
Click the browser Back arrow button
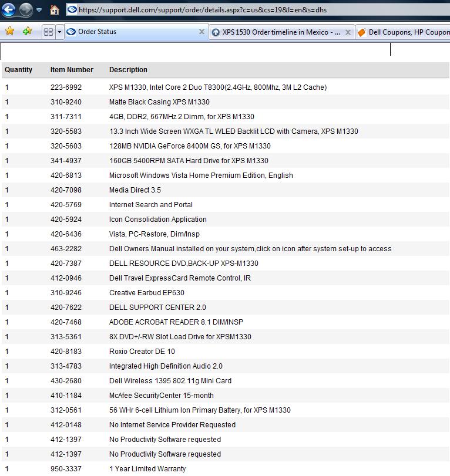(x=8, y=9)
